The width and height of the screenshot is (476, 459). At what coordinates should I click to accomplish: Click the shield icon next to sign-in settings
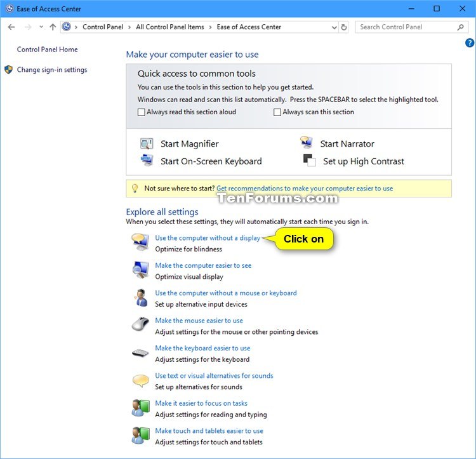(x=8, y=70)
